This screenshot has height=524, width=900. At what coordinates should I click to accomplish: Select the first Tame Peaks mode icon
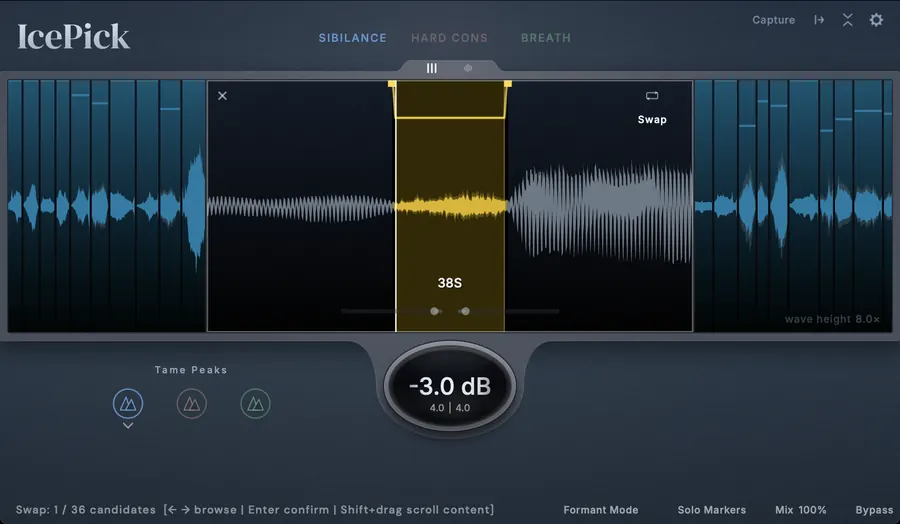tap(128, 403)
